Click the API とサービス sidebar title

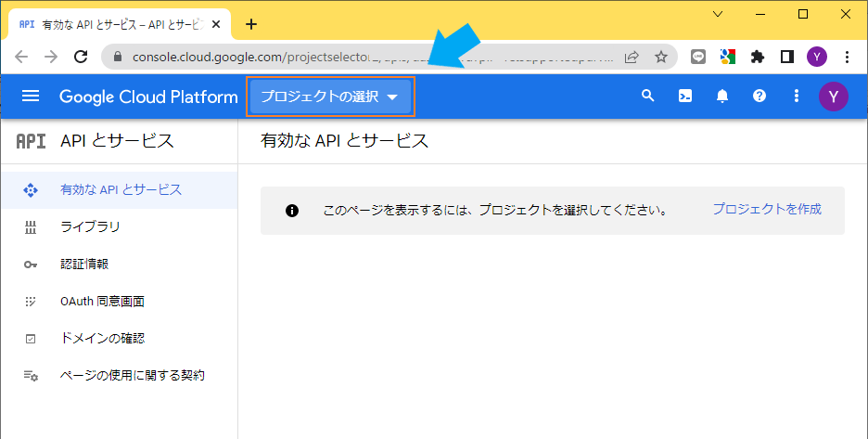117,141
